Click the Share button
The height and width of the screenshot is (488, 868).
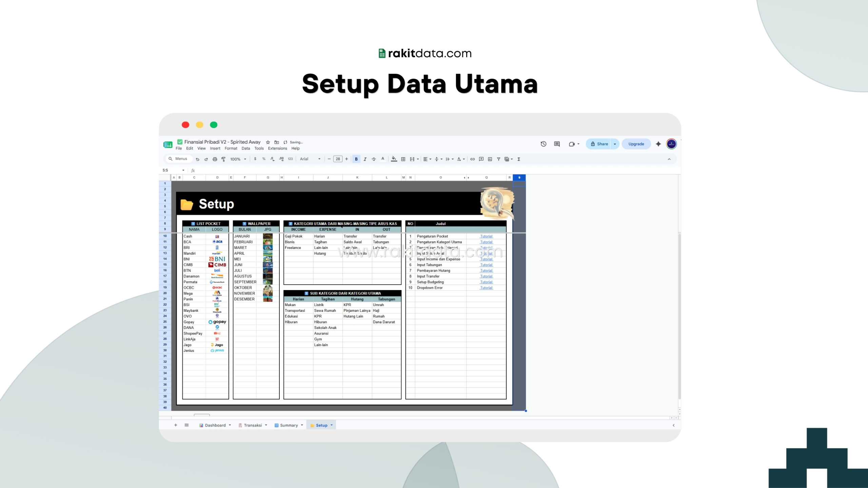tap(599, 144)
